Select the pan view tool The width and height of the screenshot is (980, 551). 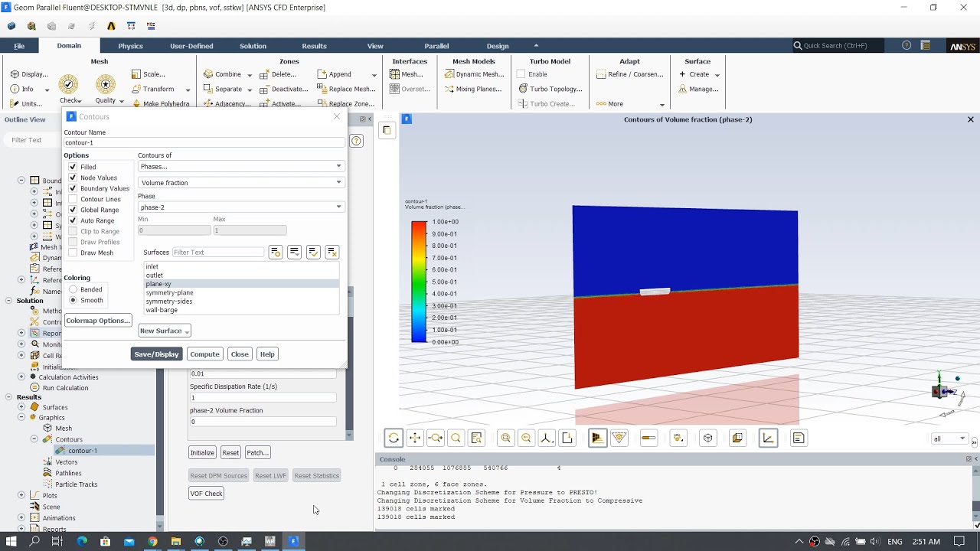(x=414, y=438)
